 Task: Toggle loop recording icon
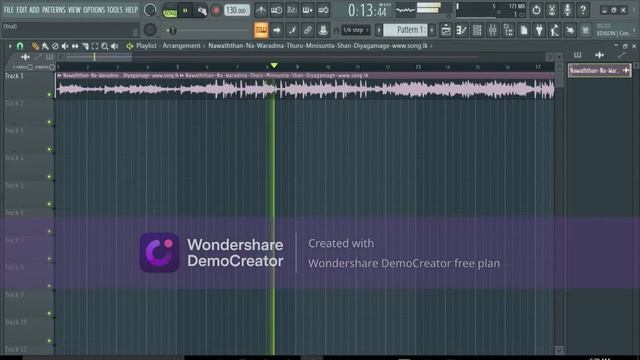click(x=323, y=10)
